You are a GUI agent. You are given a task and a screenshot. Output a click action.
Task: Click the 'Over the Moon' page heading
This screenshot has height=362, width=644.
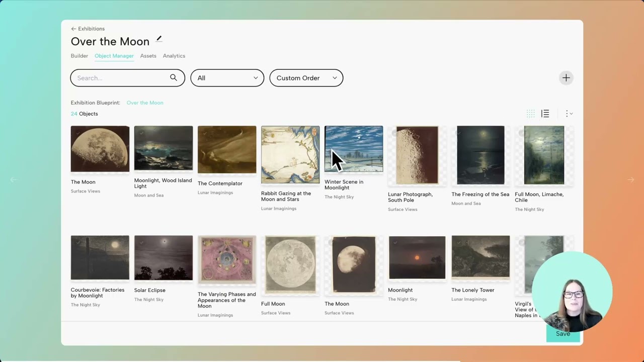coord(110,41)
